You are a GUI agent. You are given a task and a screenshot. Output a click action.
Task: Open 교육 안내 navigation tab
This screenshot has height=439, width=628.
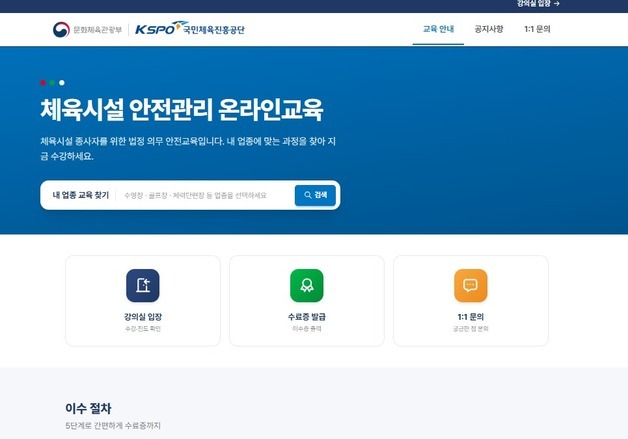(x=438, y=29)
